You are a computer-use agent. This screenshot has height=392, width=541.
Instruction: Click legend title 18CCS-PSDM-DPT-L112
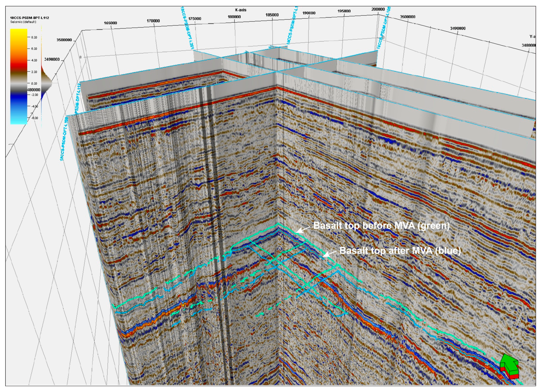(x=29, y=18)
